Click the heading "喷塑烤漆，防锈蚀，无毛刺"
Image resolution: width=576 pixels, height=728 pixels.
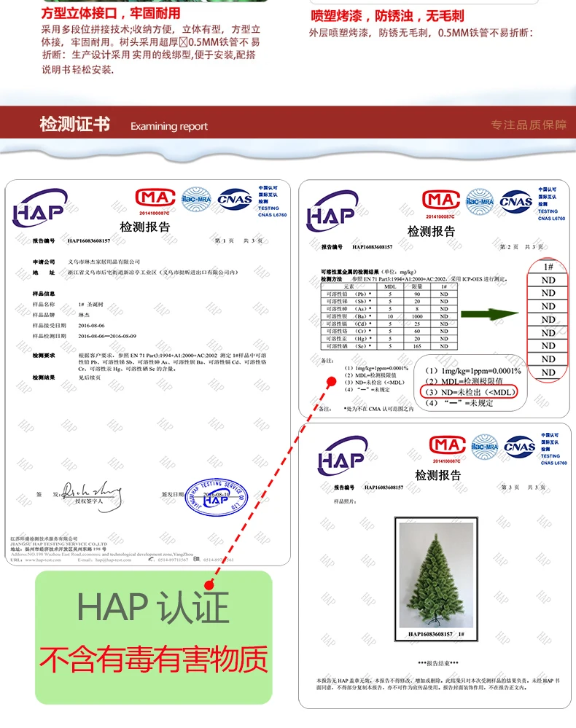[x=387, y=16]
